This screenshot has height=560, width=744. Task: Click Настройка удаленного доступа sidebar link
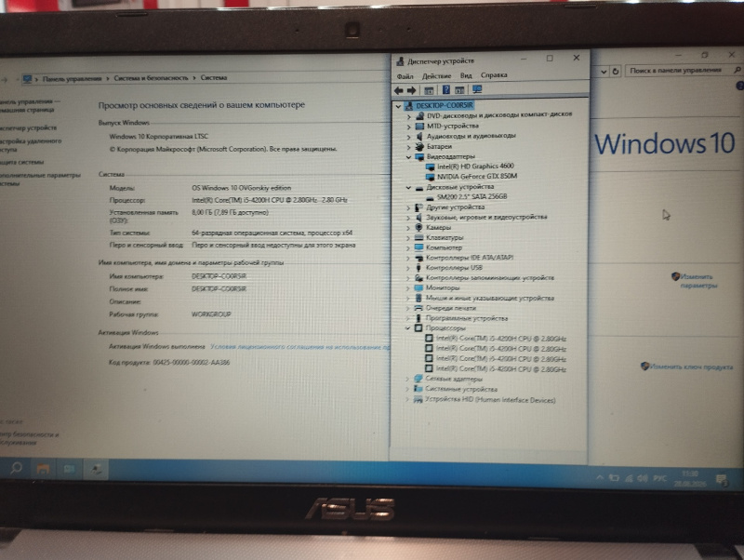coord(31,145)
